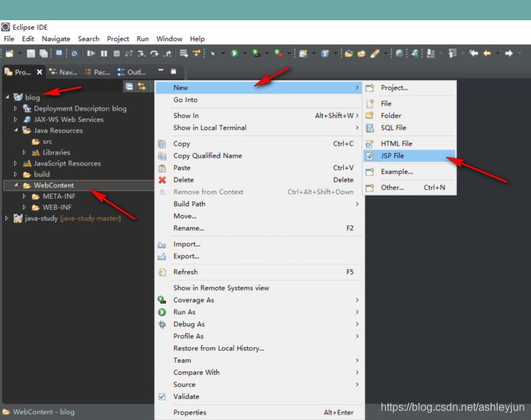Select SQL File in the New submenu
The width and height of the screenshot is (531, 420).
pyautogui.click(x=409, y=127)
